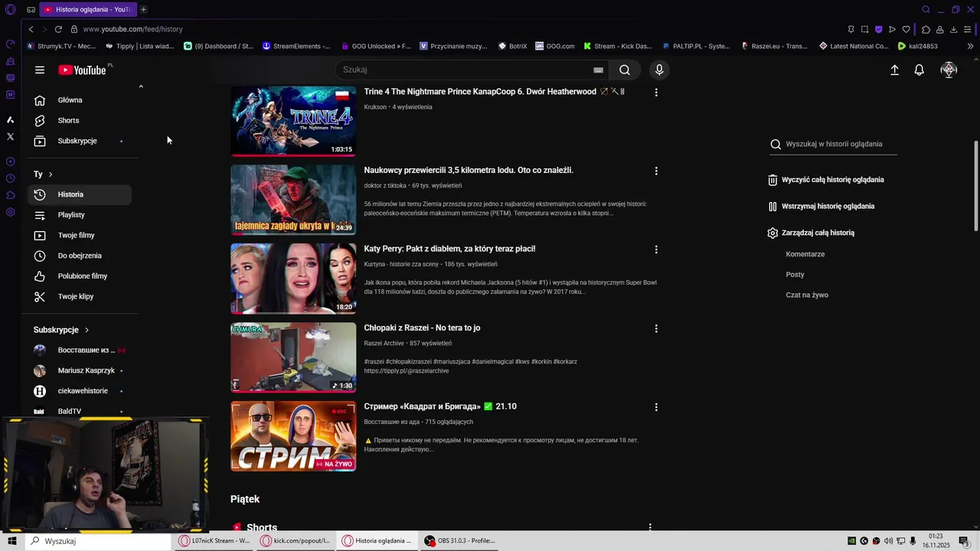Select Historia in the sidebar
Screen dimensions: 980x551
click(x=80, y=194)
